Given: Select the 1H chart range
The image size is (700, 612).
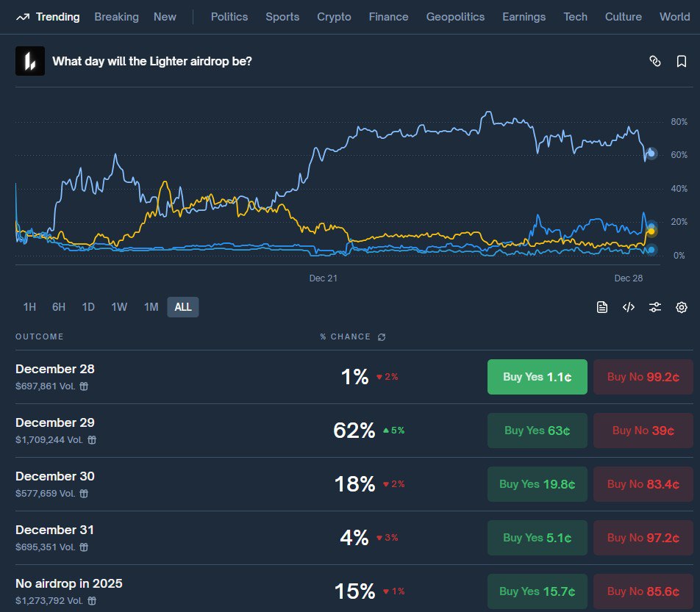Looking at the screenshot, I should coord(29,307).
